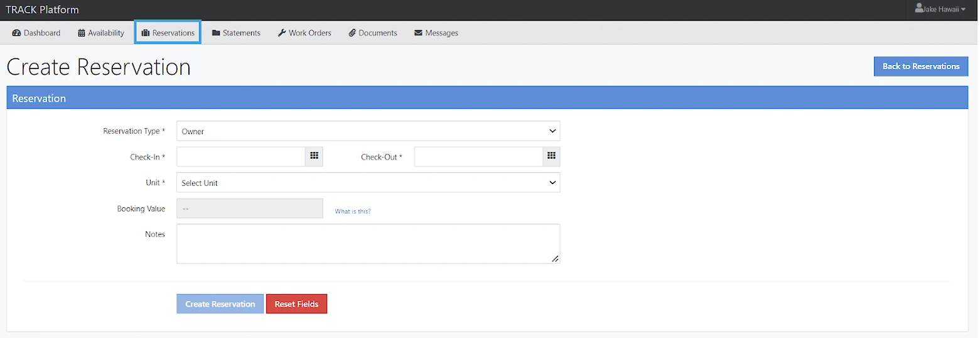980x338 pixels.
Task: Click into the Notes text area
Action: point(368,243)
